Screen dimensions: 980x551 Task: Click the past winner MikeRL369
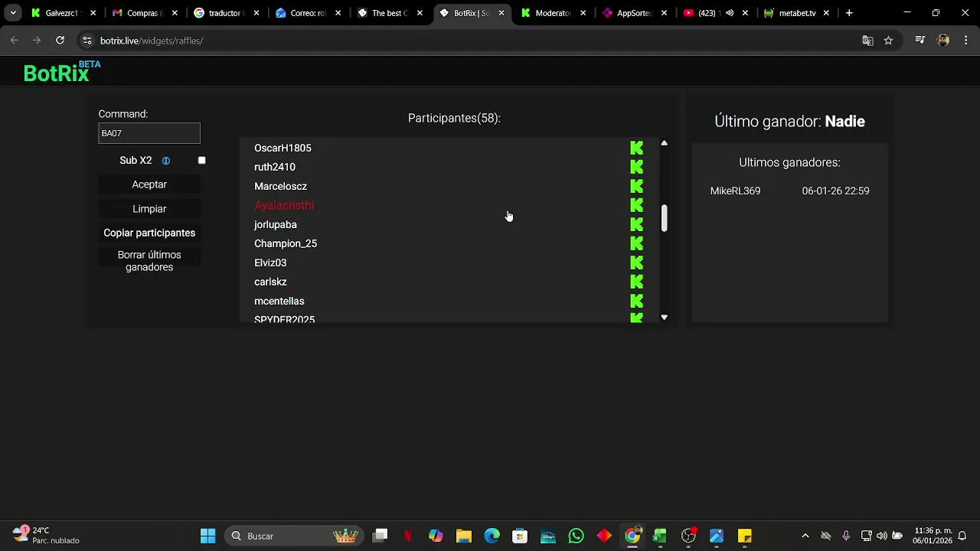(x=735, y=191)
